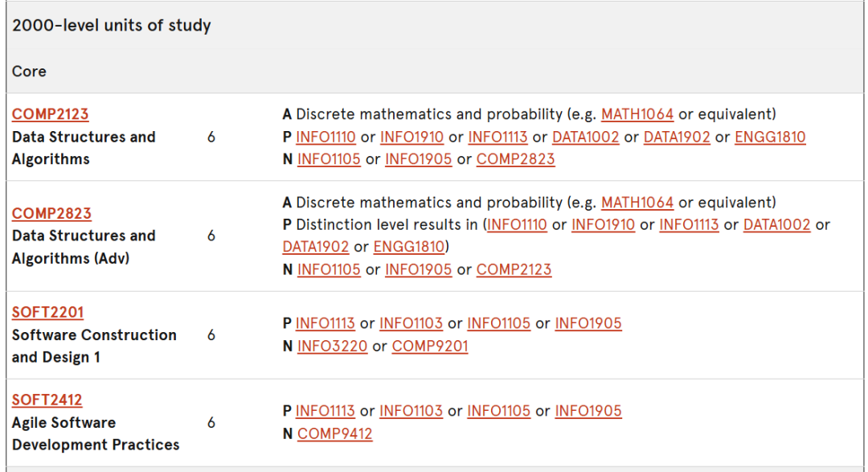Click ENGG1810 in COMP2123 prerequisites
The height and width of the screenshot is (472, 868).
(x=770, y=137)
